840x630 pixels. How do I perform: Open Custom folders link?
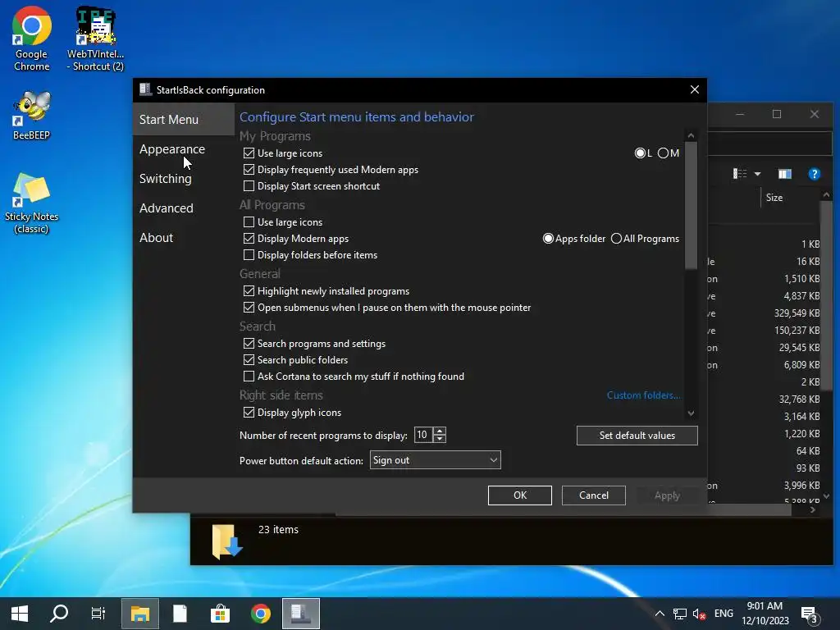(x=643, y=395)
